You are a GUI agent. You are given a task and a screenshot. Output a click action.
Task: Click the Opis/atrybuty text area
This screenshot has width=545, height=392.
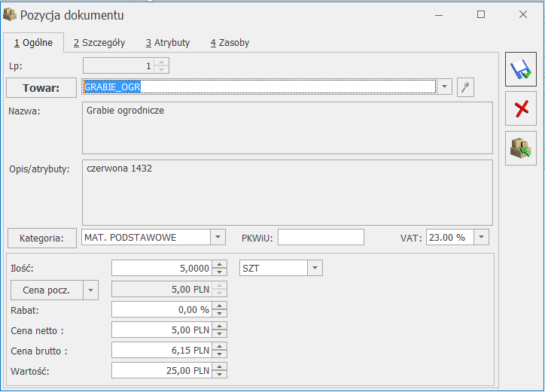click(288, 193)
